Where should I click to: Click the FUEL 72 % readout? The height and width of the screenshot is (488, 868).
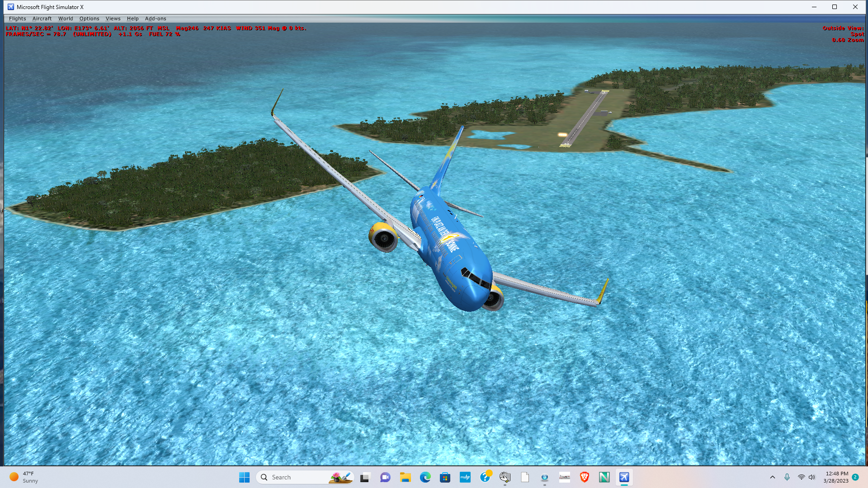[x=165, y=34]
